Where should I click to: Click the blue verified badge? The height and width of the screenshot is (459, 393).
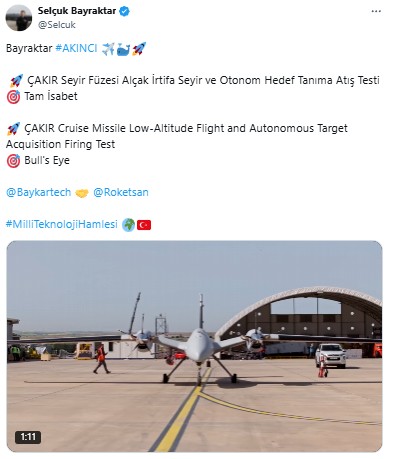click(124, 11)
